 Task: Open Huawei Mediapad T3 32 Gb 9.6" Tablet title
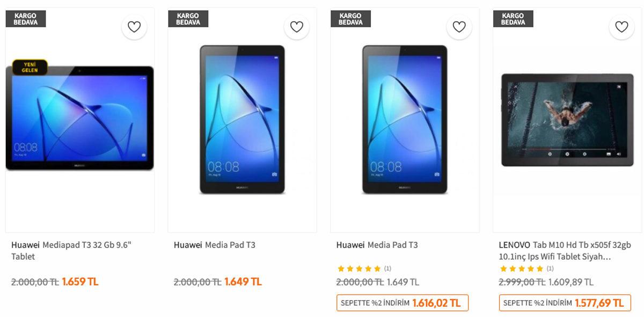point(71,250)
